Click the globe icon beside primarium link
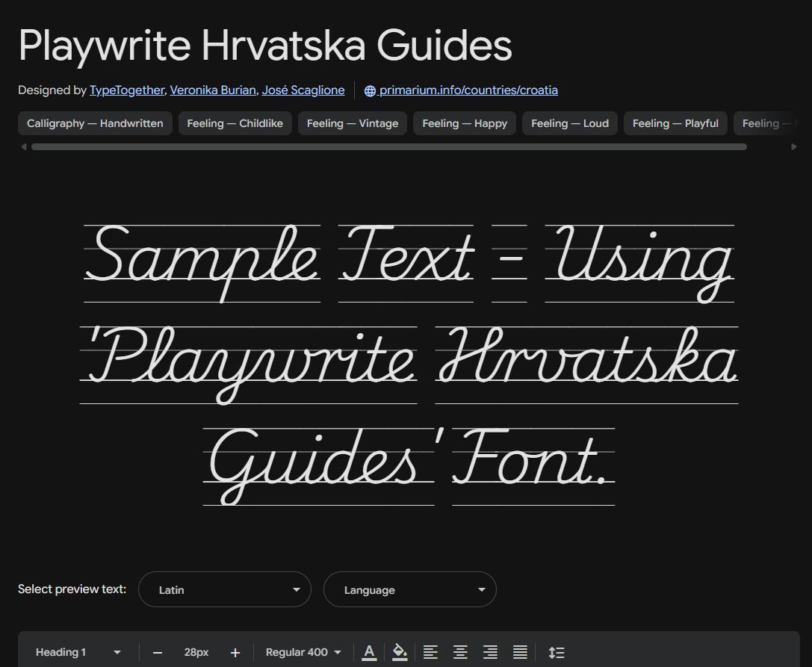 pos(370,90)
